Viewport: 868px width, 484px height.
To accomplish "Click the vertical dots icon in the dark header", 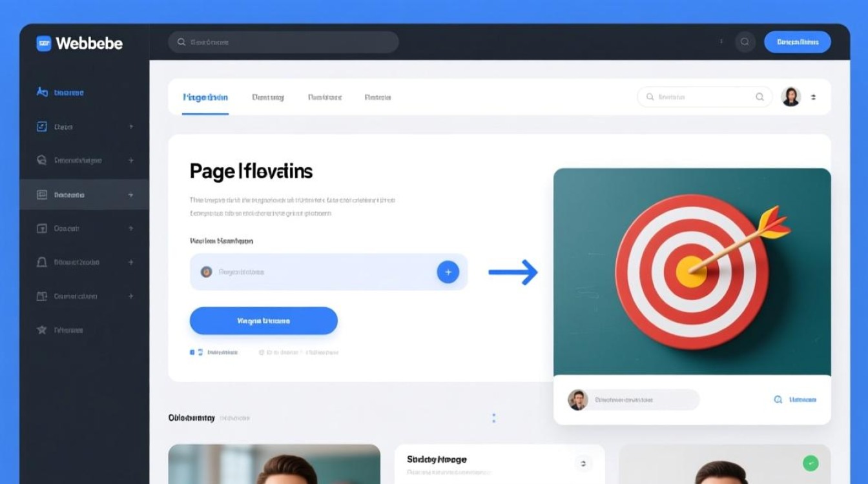I will 721,42.
